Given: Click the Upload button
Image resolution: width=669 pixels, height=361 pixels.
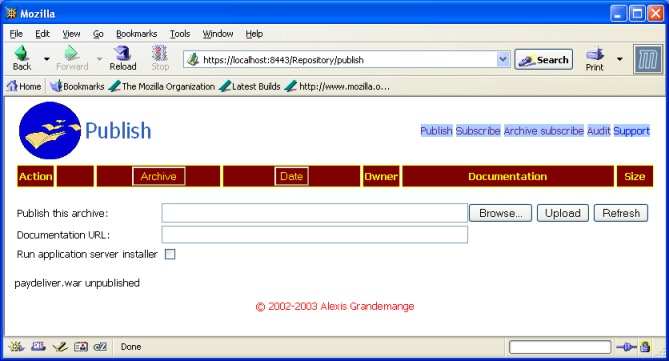Looking at the screenshot, I should click(563, 213).
